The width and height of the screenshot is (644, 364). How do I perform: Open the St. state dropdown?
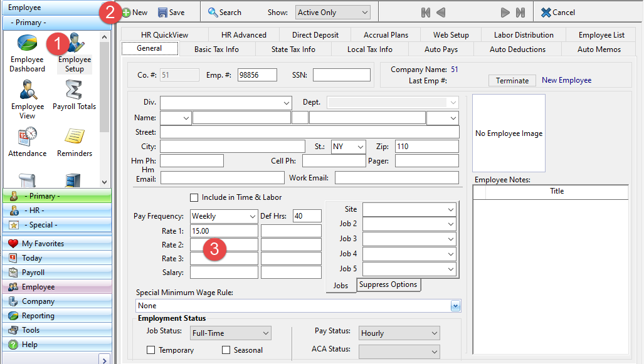point(348,147)
